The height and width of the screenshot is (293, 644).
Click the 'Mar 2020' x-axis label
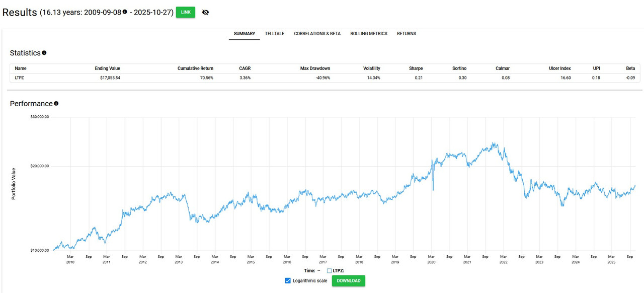point(431,259)
